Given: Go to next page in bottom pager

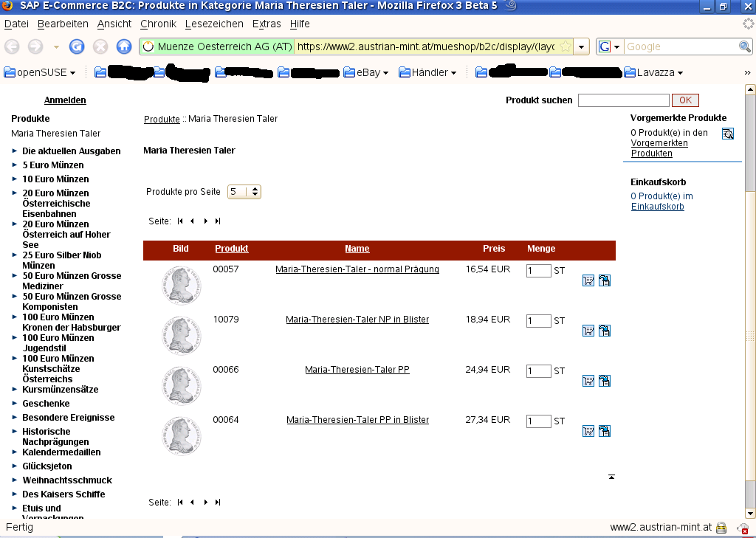Looking at the screenshot, I should tap(206, 503).
